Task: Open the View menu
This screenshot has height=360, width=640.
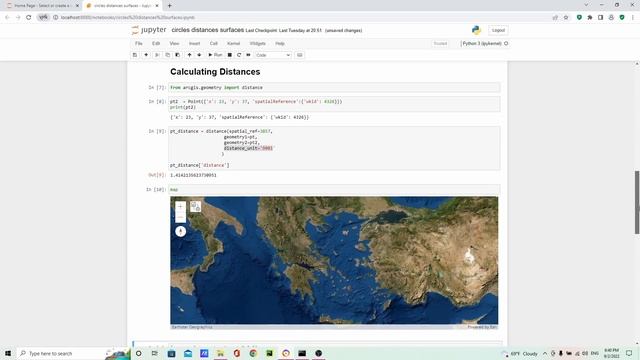Action: click(174, 43)
